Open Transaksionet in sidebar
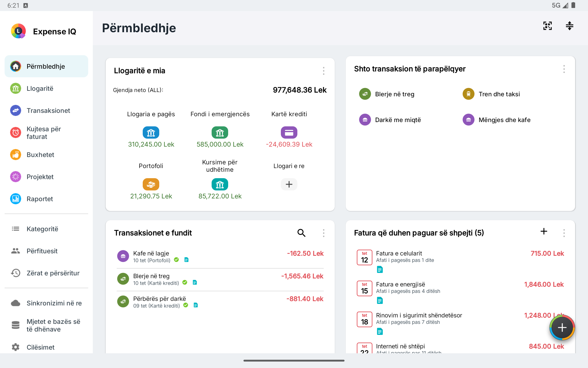Viewport: 588px width, 368px height. (x=46, y=110)
